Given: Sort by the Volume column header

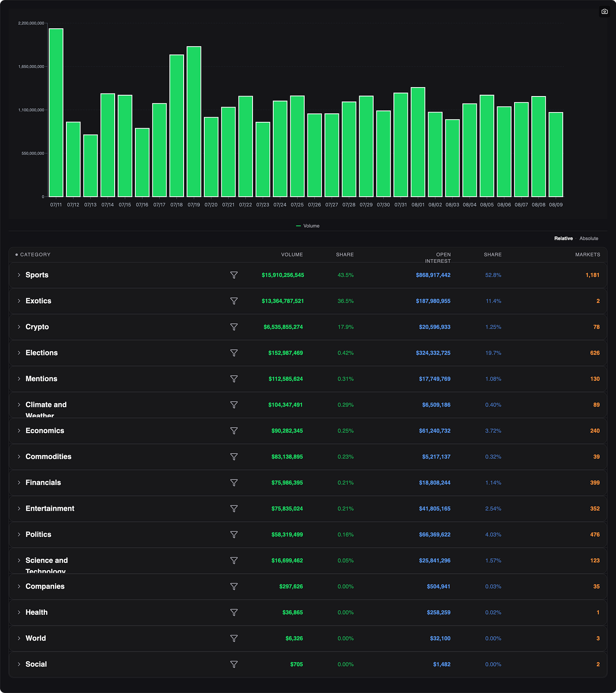Looking at the screenshot, I should click(292, 255).
